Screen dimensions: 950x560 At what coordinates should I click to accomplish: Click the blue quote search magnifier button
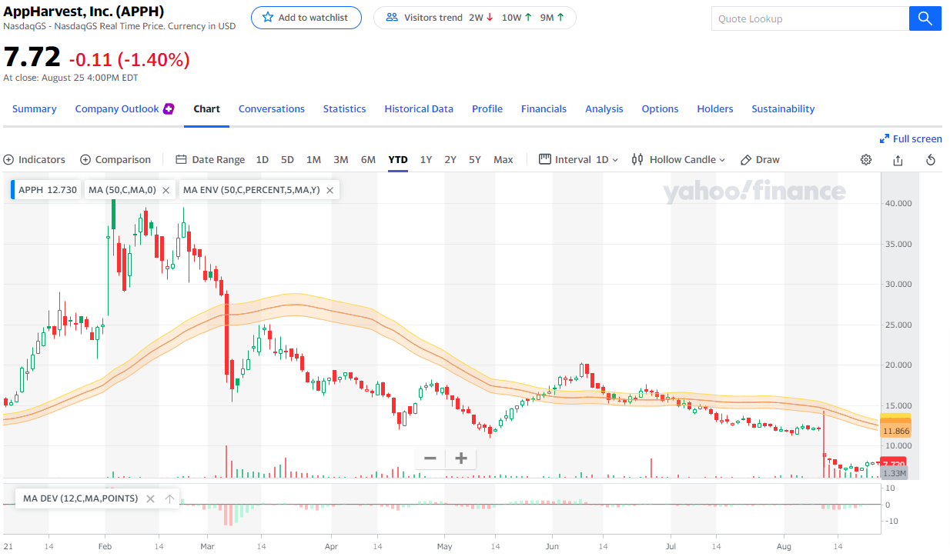(x=925, y=18)
